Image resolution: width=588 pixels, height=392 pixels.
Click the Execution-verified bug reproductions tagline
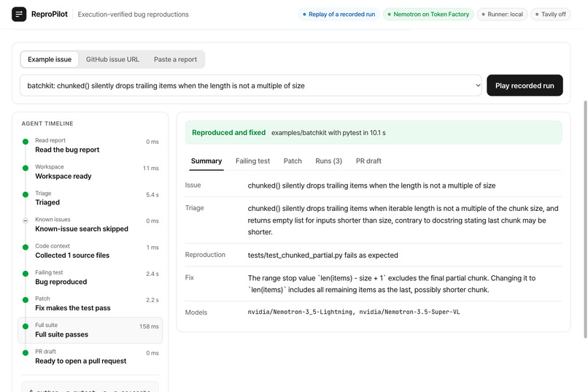(133, 15)
